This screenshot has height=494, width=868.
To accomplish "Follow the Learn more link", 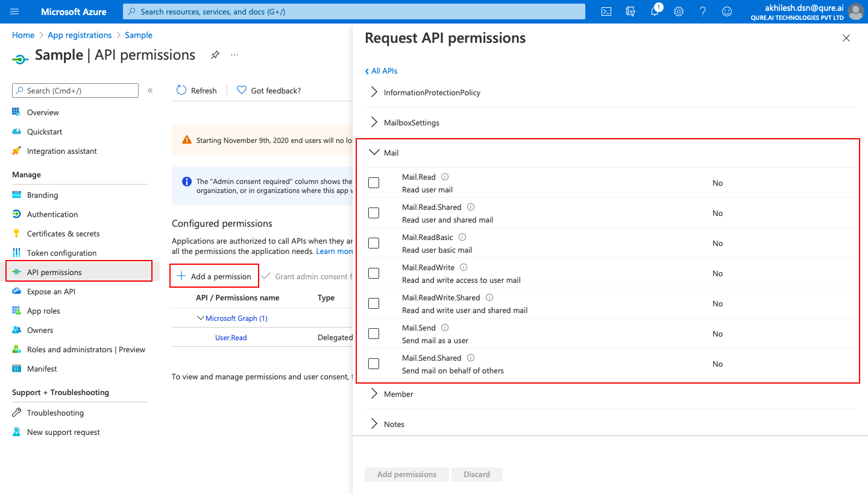I will click(x=335, y=251).
